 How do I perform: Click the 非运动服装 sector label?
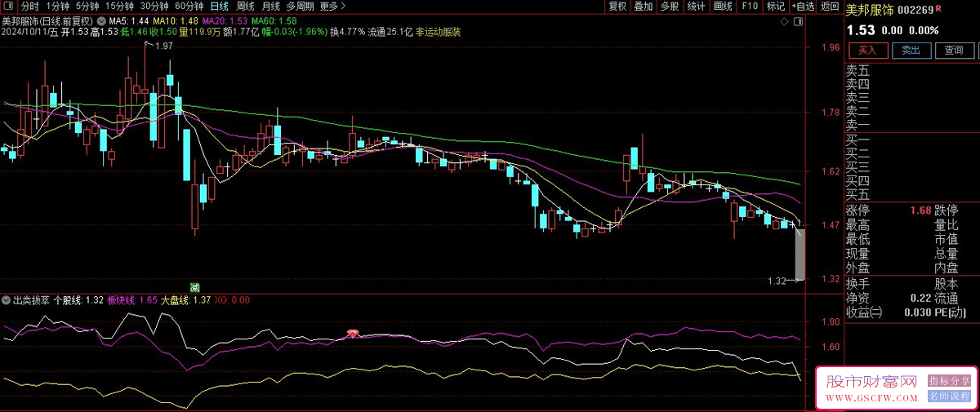click(x=439, y=33)
